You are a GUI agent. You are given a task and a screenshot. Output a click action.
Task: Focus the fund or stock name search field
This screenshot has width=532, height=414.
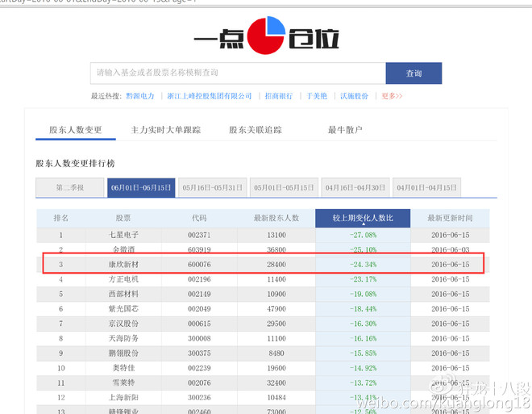(238, 73)
